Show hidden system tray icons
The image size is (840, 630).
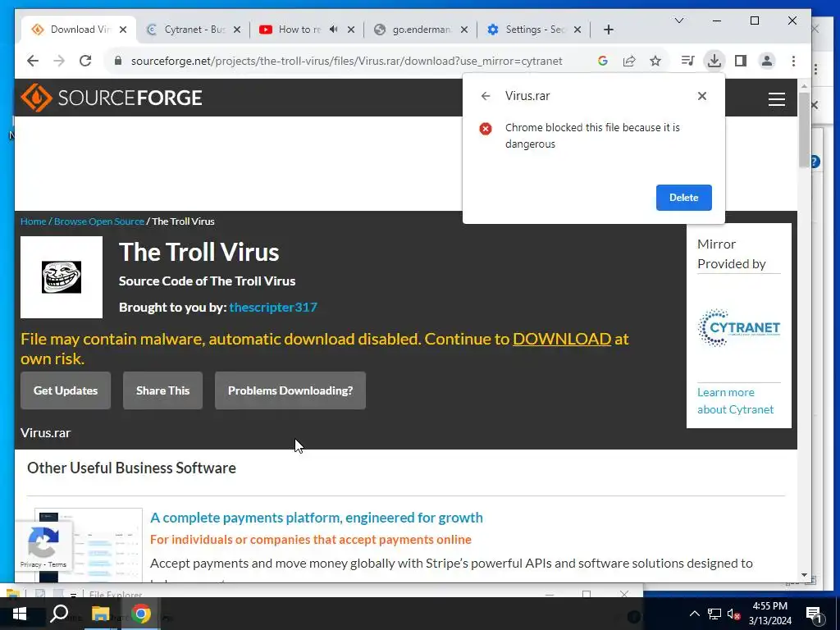(694, 614)
